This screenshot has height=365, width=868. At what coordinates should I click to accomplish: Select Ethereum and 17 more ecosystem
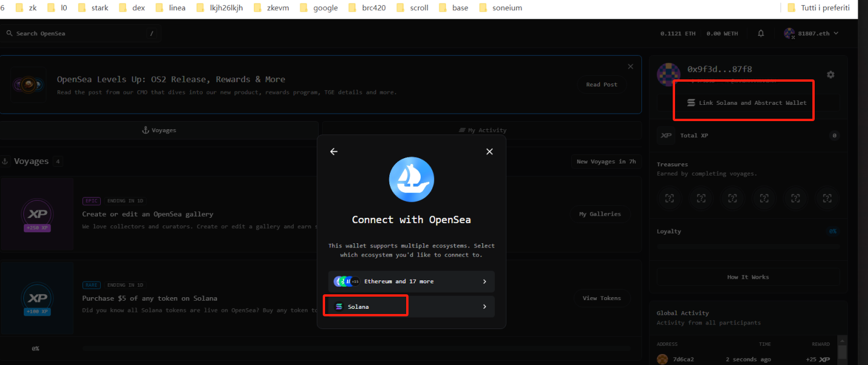click(411, 282)
